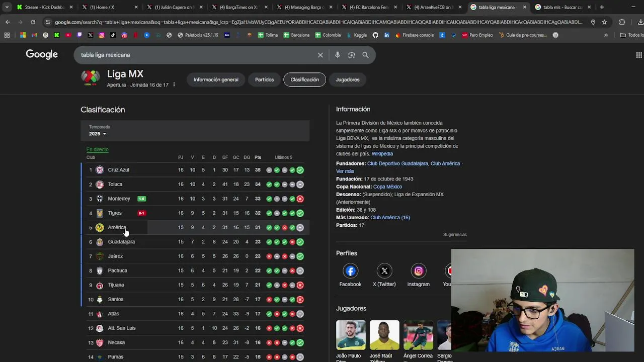Open Club América (16) link
This screenshot has width=644, height=362.
click(x=390, y=218)
